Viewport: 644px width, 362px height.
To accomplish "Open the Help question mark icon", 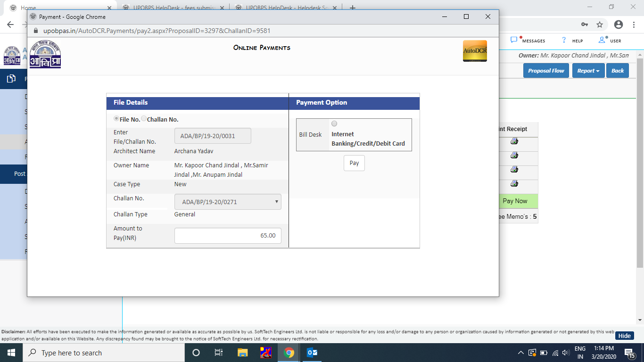I will tap(563, 40).
